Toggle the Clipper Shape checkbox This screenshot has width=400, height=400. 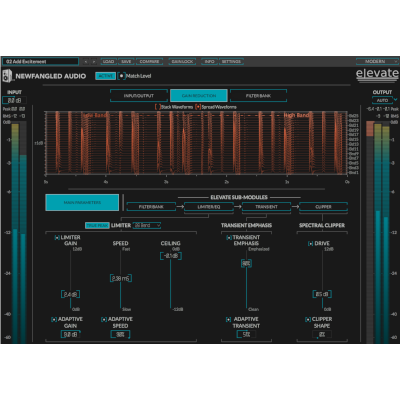click(x=308, y=320)
